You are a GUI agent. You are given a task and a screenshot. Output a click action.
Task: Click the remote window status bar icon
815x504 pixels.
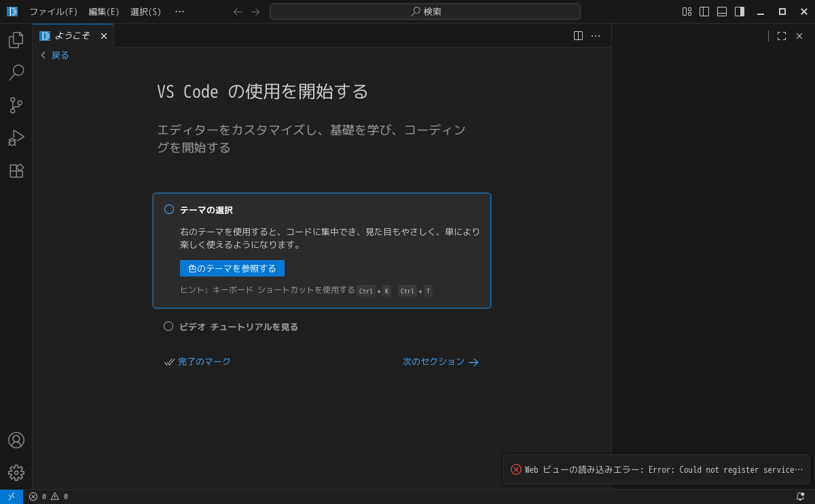12,497
